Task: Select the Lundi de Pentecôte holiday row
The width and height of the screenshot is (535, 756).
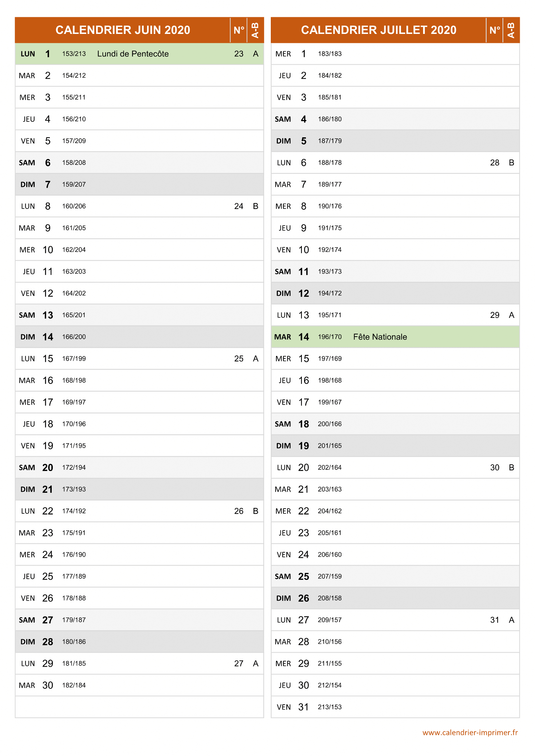Action: (x=139, y=54)
